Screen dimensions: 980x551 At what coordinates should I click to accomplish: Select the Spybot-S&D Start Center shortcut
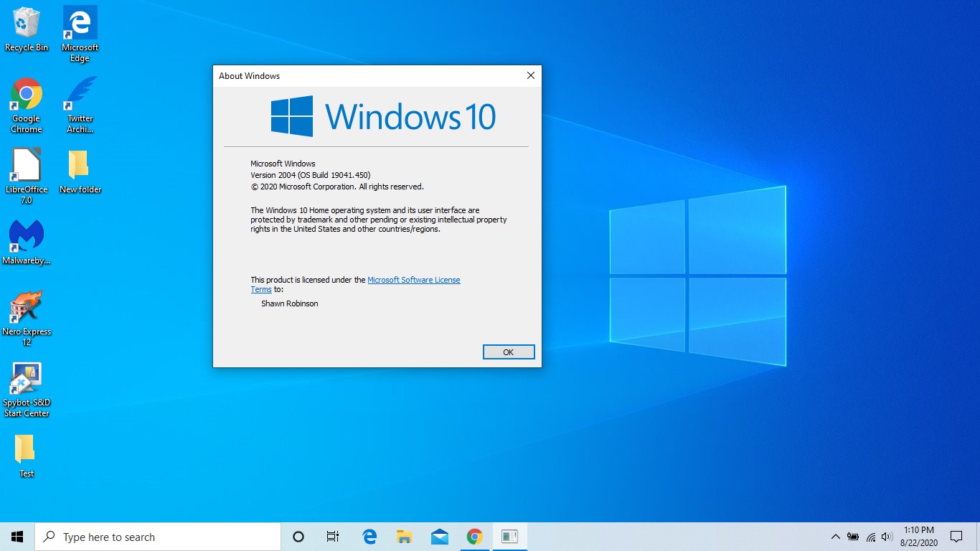[x=27, y=390]
